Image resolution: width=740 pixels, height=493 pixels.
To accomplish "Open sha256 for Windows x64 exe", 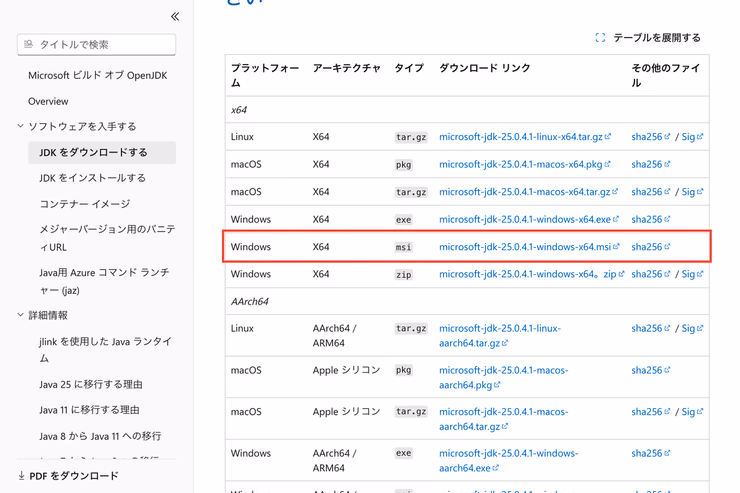I will pos(650,219).
